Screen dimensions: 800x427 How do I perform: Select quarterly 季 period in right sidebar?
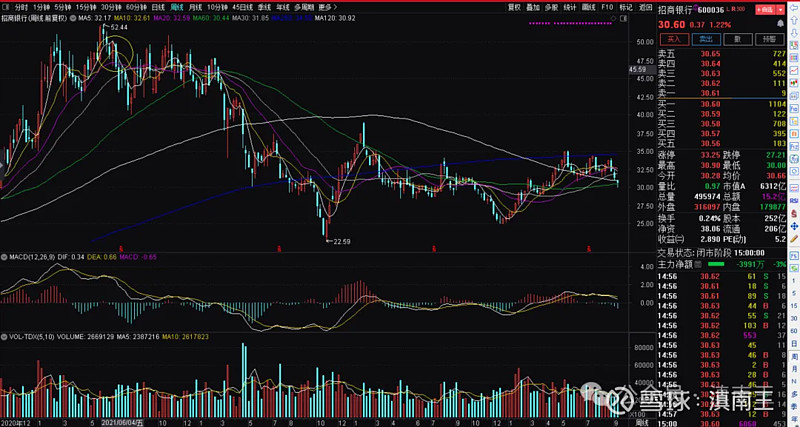pyautogui.click(x=793, y=407)
